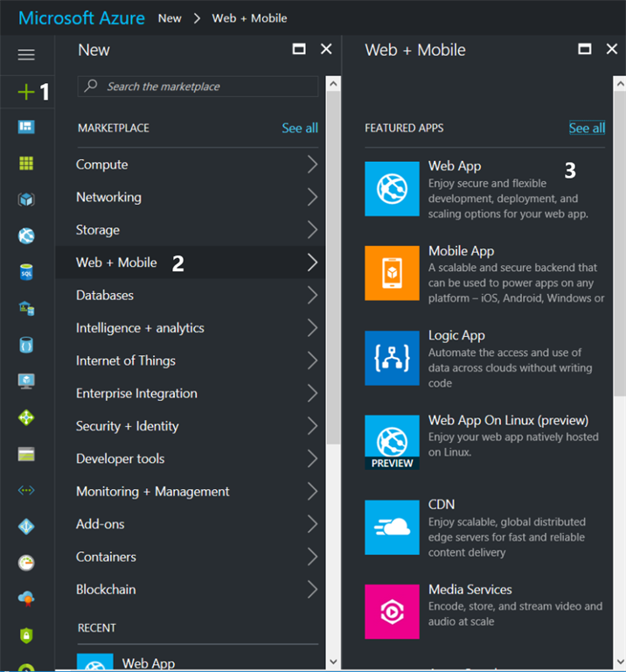Open Azure Active Directory diamond icon

tap(26, 526)
